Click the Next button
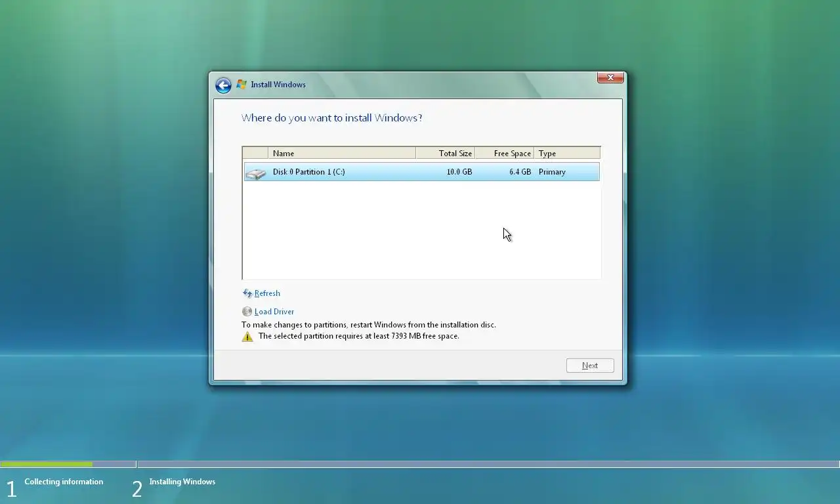The image size is (840, 504). tap(590, 366)
